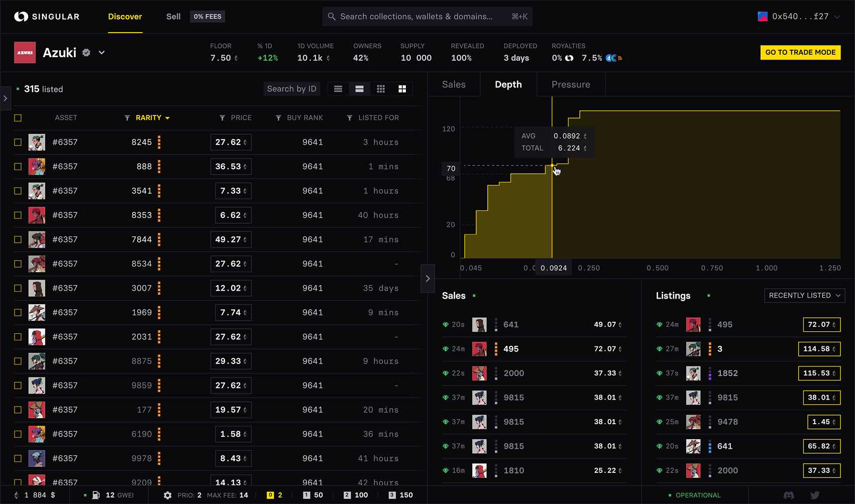855x504 pixels.
Task: Switch to the Pressure tab
Action: pyautogui.click(x=571, y=84)
